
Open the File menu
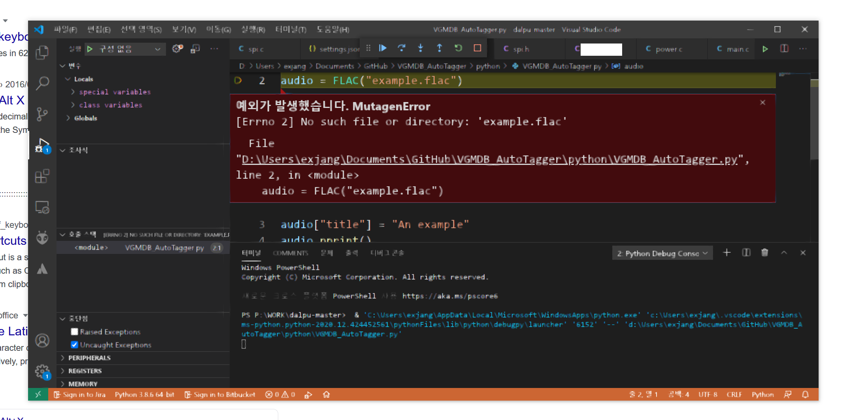(66, 30)
